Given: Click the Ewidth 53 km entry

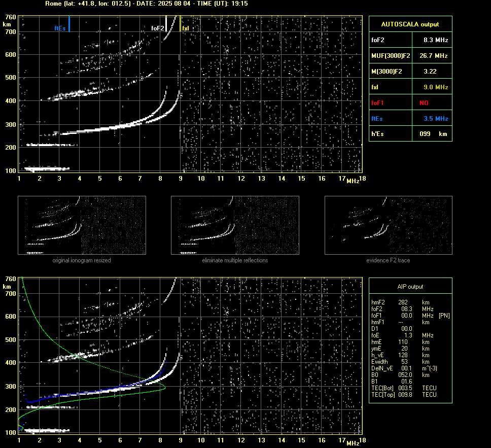Looking at the screenshot, I should 400,362.
